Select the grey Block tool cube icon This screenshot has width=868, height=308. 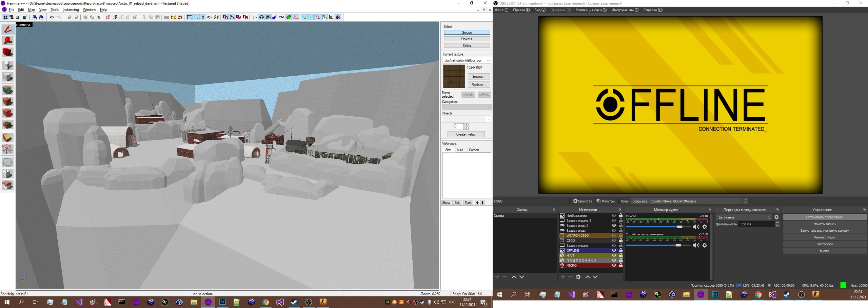pos(8,77)
